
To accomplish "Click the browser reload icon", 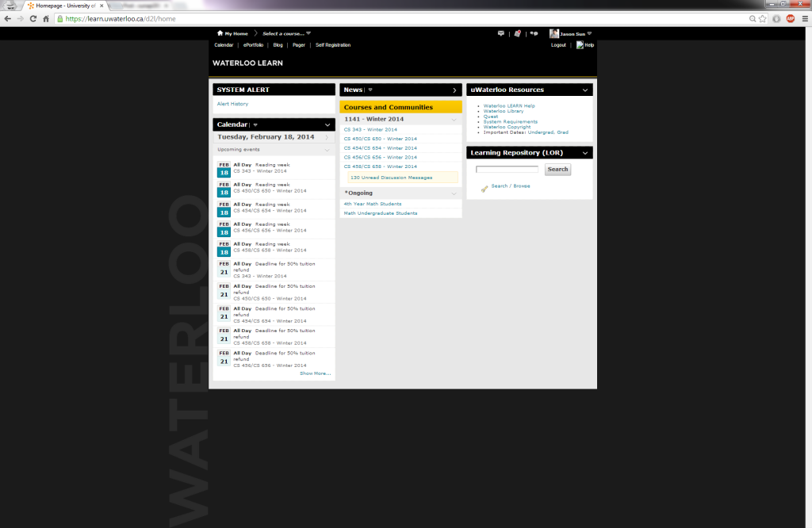I will pyautogui.click(x=33, y=18).
